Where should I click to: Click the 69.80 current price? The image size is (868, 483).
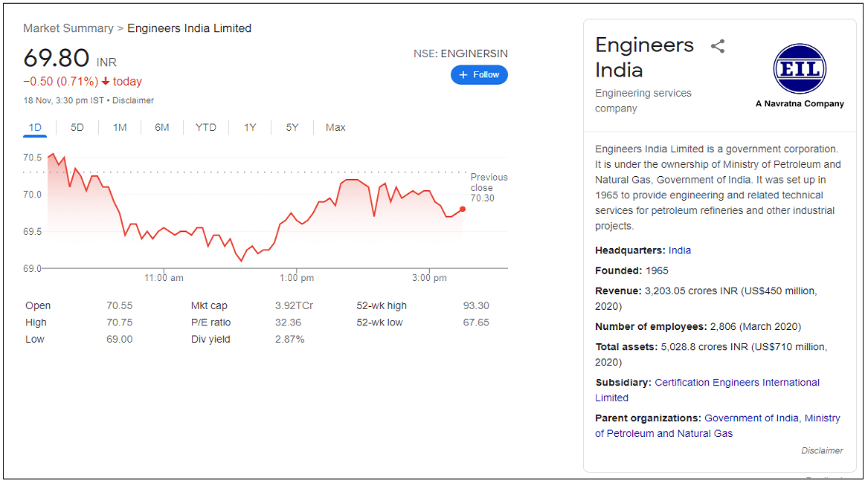coord(56,58)
